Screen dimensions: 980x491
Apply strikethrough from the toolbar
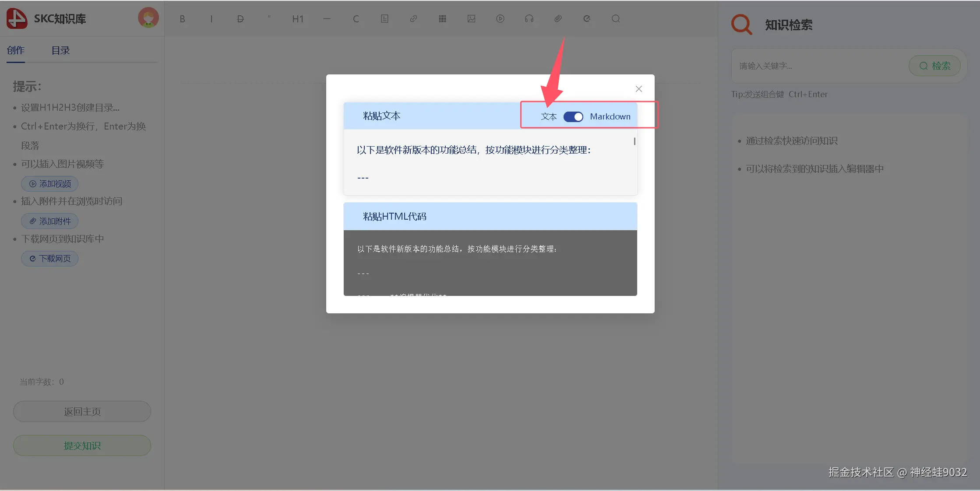(x=240, y=19)
